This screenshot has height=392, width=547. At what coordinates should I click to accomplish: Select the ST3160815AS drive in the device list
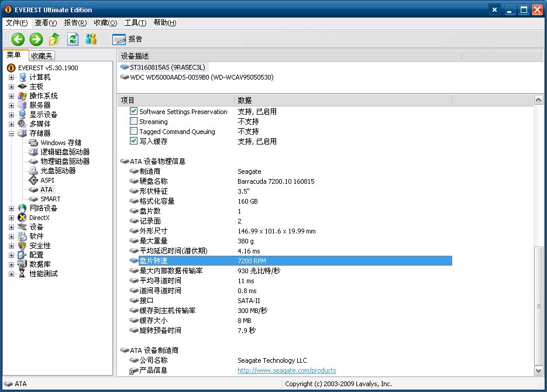pos(167,67)
